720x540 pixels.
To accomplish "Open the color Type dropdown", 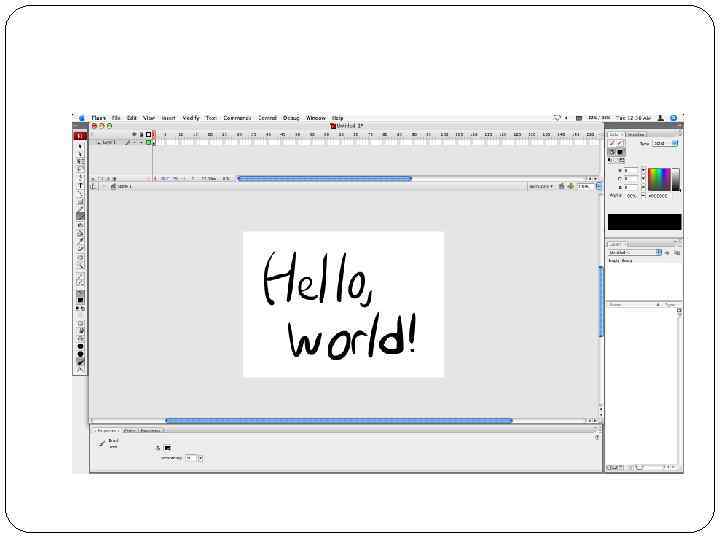I will coord(665,143).
